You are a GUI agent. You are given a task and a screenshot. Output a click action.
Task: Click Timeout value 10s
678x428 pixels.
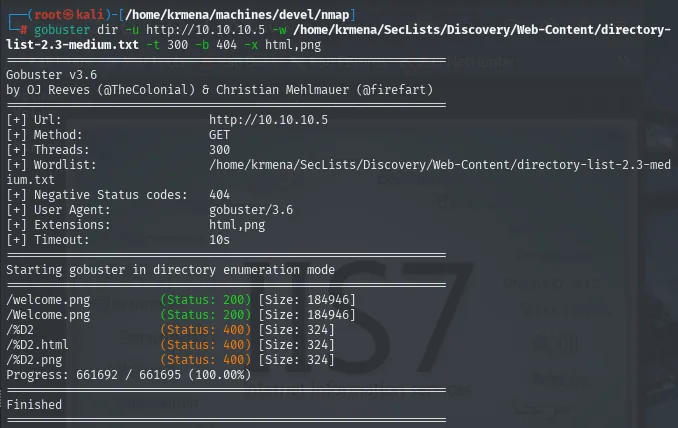click(220, 240)
